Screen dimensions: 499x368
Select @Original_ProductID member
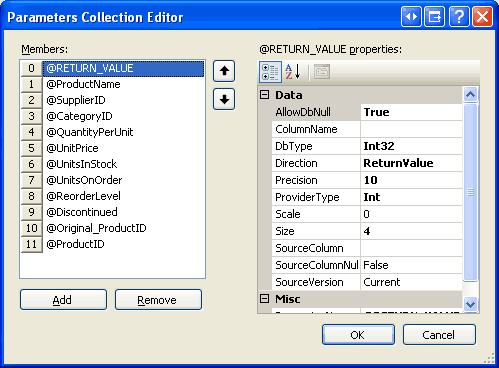[96, 228]
